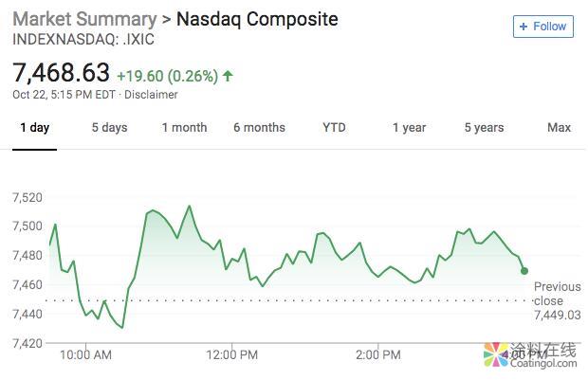Show the 1 month chart
Screen dimensions: 588x380
[x=184, y=128]
